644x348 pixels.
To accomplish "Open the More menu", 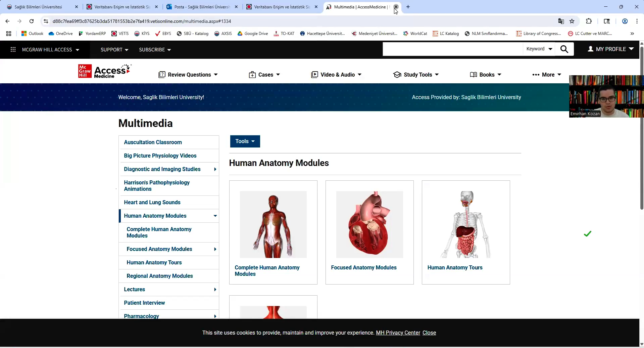I will (x=547, y=75).
